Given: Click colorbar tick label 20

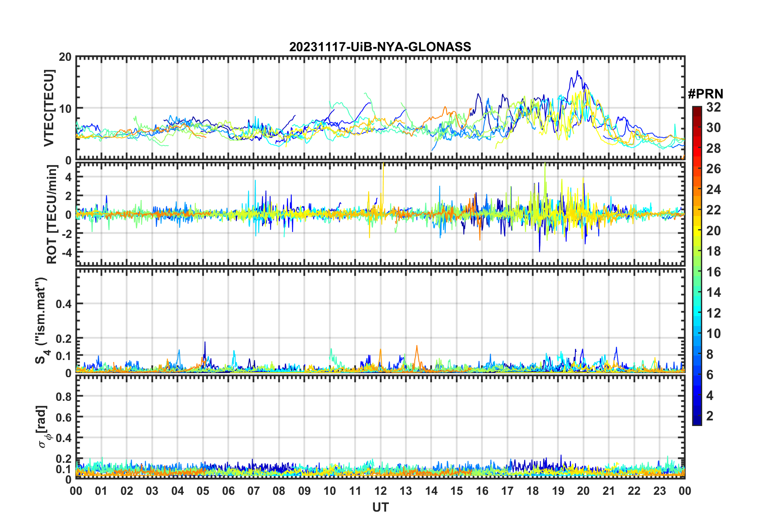Looking at the screenshot, I should [713, 231].
